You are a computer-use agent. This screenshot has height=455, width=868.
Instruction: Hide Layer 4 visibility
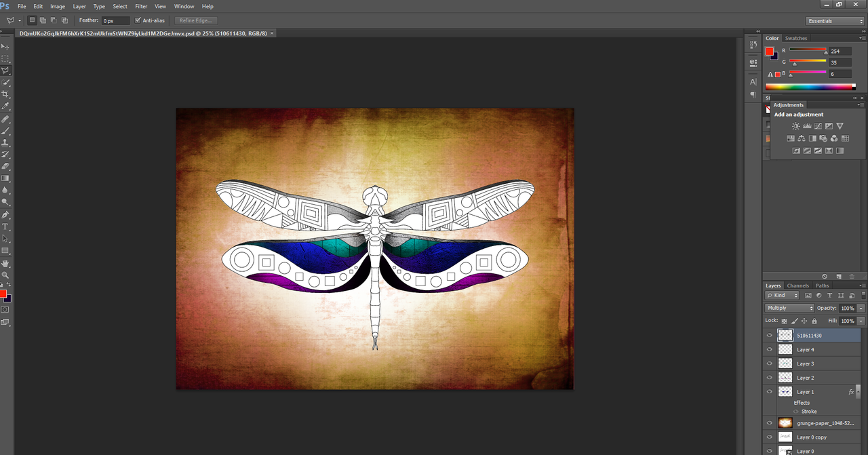[769, 349]
